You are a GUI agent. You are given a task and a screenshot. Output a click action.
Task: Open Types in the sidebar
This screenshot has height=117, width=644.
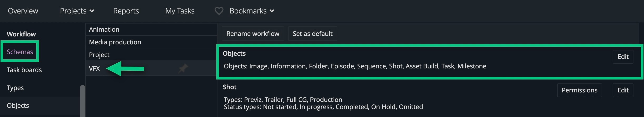coord(15,88)
